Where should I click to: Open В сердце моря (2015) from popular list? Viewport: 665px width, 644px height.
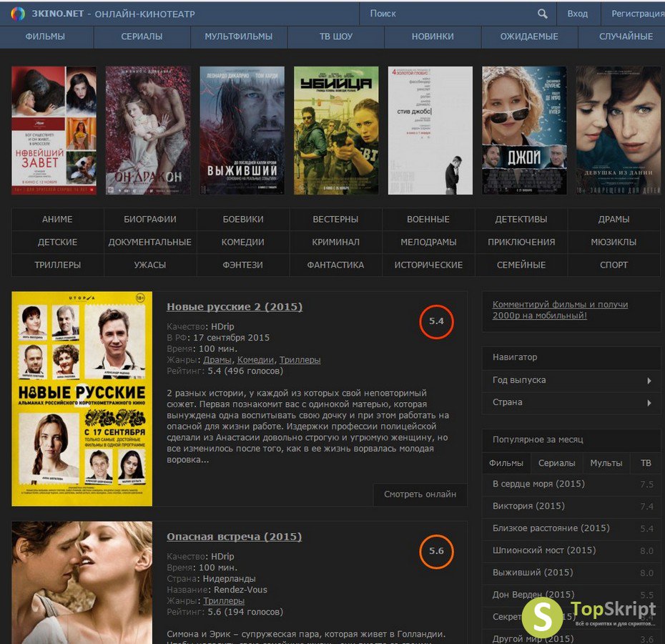(538, 484)
